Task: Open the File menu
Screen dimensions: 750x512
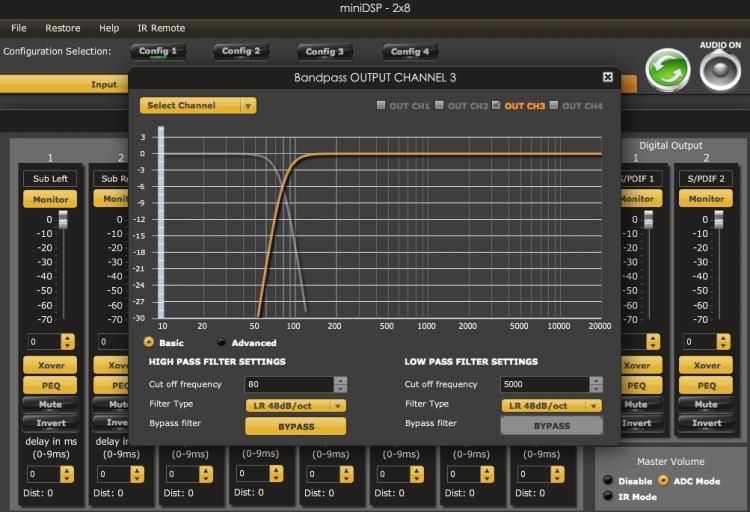Action: (x=19, y=28)
